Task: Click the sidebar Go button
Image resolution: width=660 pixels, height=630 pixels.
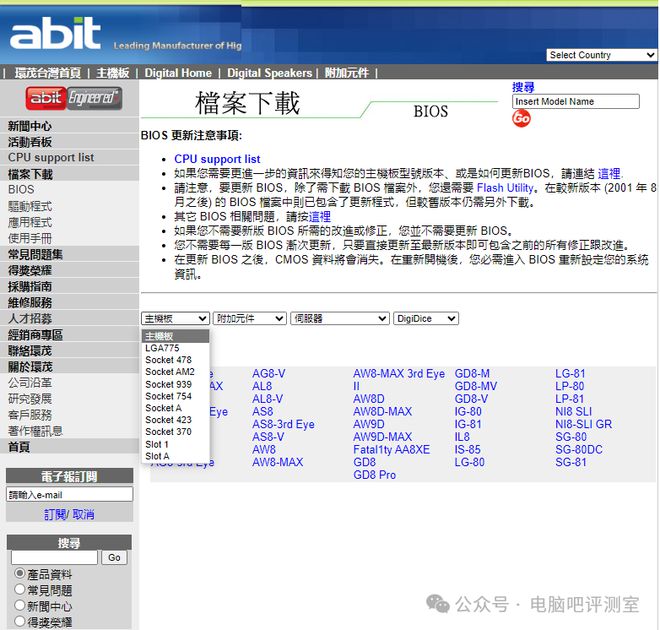Action: (x=114, y=557)
